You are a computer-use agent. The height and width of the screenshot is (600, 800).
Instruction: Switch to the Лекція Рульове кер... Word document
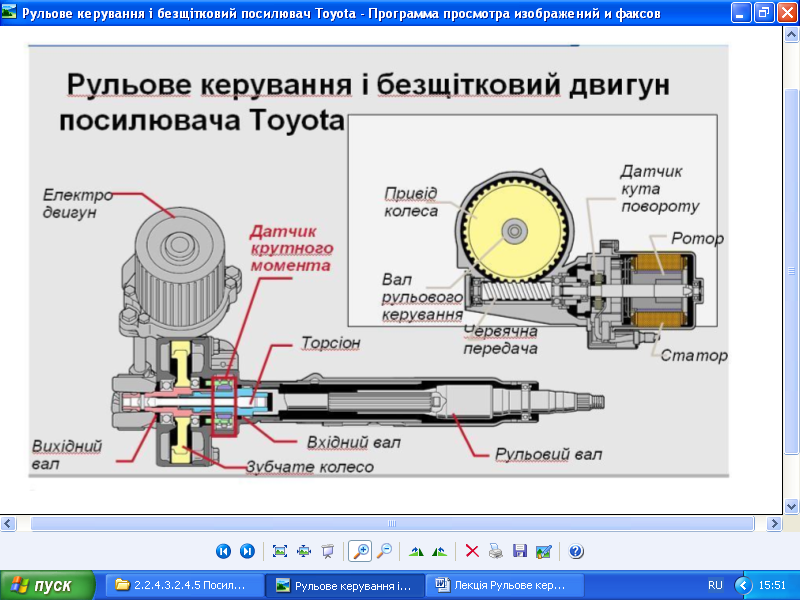pyautogui.click(x=505, y=585)
